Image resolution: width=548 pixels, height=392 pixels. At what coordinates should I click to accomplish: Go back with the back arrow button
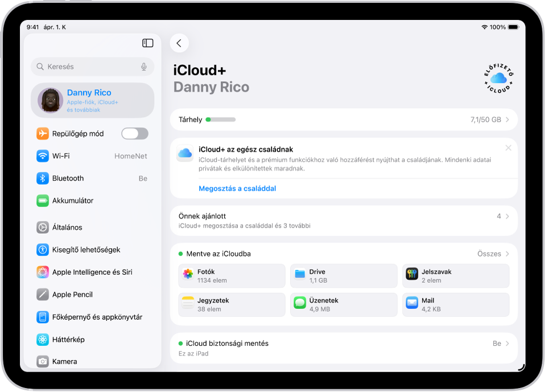(179, 43)
